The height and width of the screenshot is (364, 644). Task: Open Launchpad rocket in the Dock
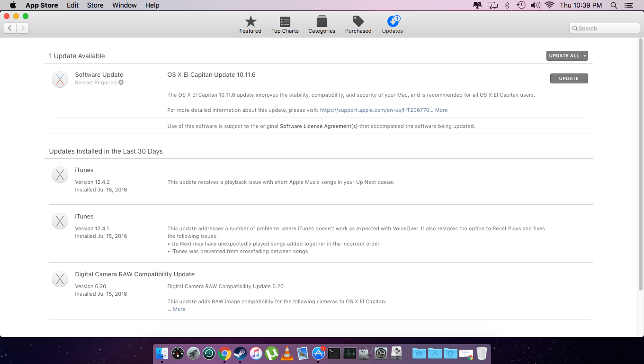click(193, 353)
